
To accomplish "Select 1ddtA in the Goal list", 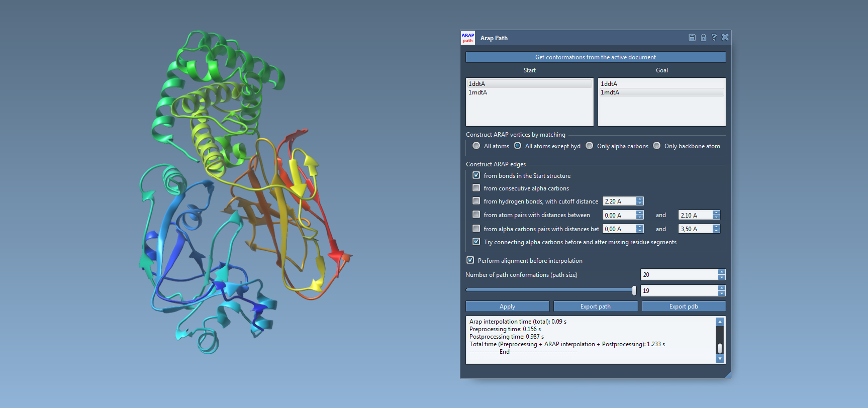I will [x=609, y=84].
